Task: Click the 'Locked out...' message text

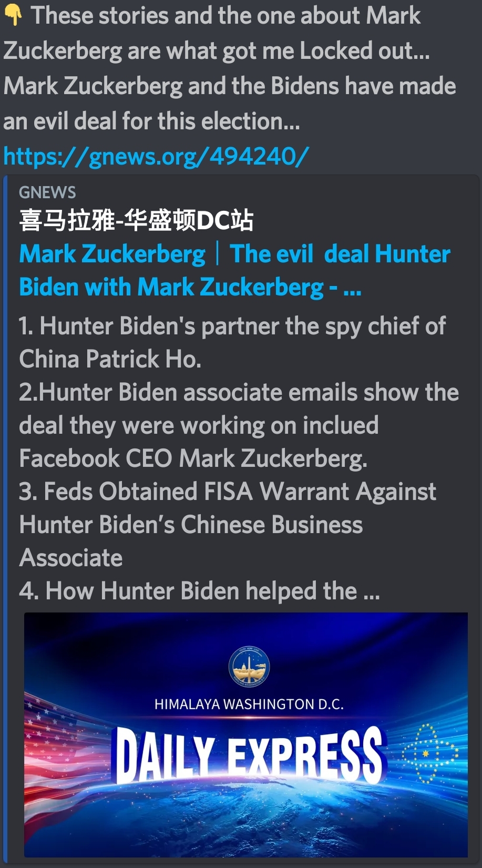Action: point(365,51)
